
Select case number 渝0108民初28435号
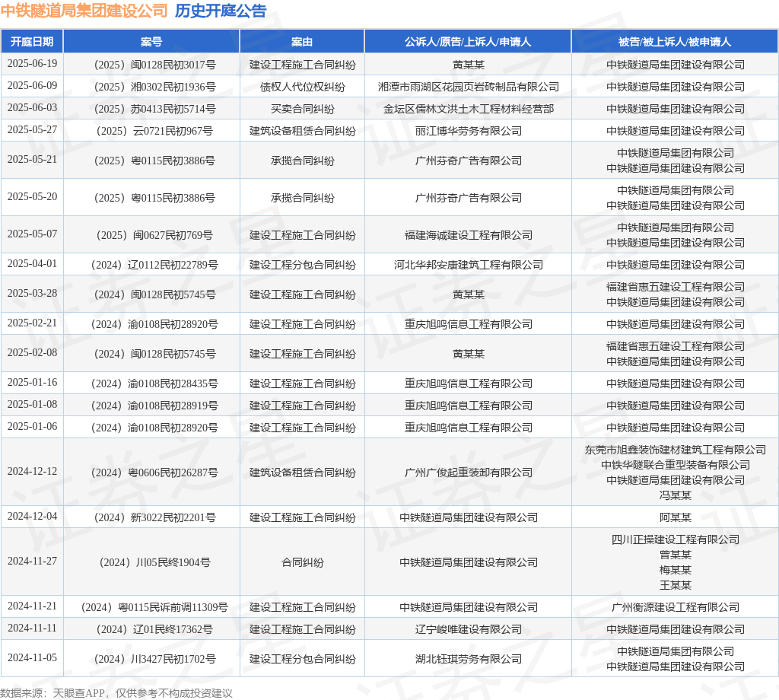click(x=155, y=384)
